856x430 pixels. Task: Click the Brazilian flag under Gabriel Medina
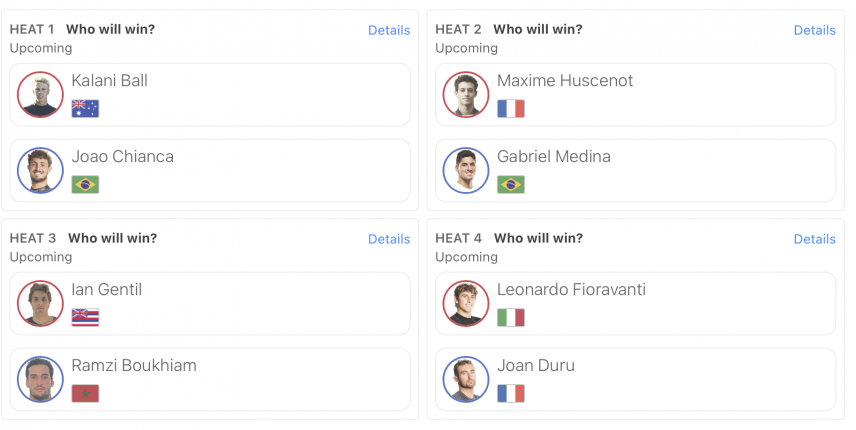pos(511,184)
